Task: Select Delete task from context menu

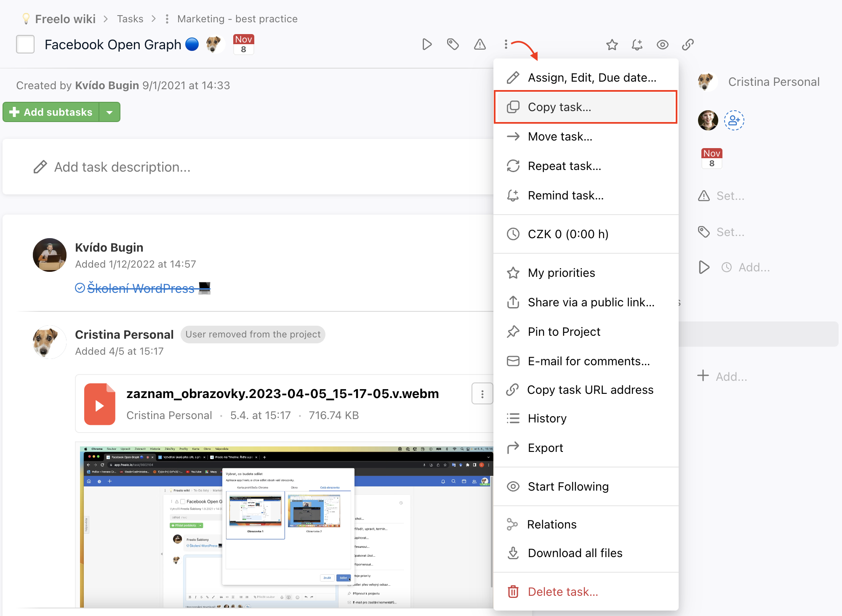Action: point(563,590)
